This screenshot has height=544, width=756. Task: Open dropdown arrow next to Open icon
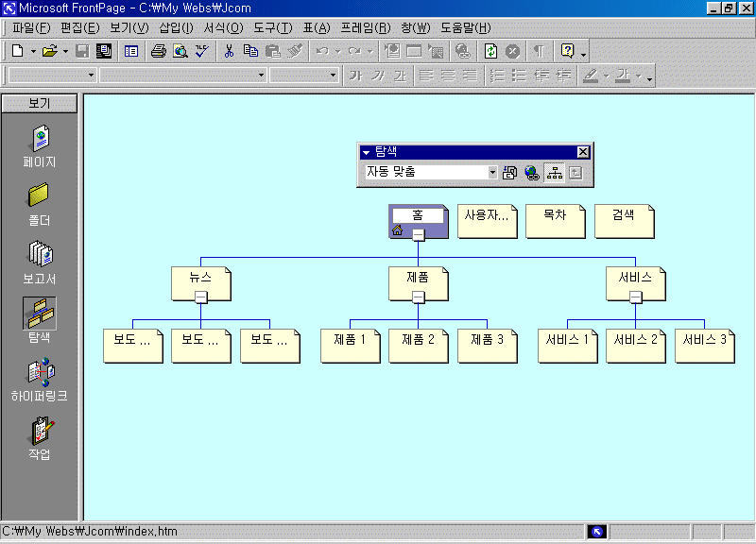tap(65, 52)
